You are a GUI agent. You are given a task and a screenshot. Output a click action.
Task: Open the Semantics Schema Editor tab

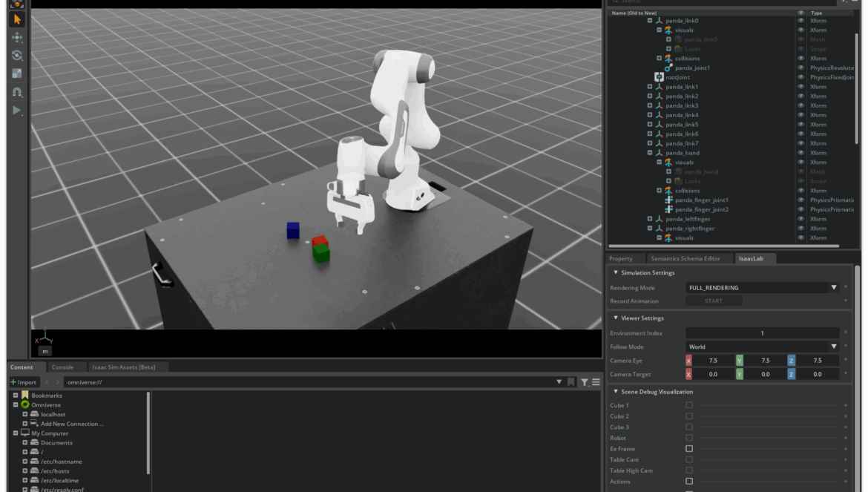click(685, 258)
